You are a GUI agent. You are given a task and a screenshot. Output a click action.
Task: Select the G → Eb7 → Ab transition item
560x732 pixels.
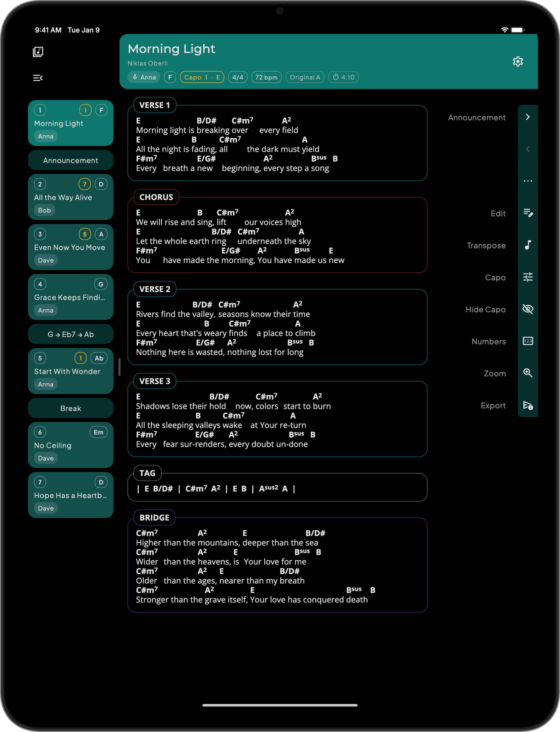coord(71,334)
